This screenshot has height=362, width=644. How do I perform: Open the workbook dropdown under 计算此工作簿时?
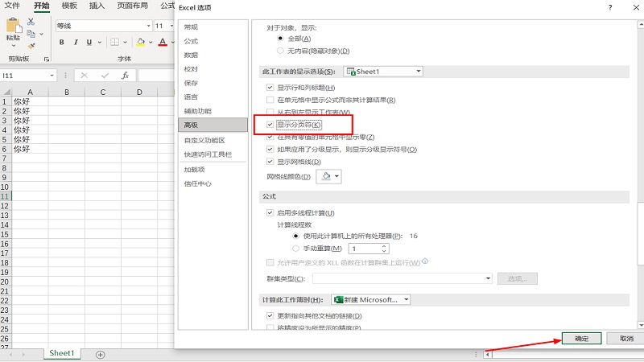click(406, 300)
